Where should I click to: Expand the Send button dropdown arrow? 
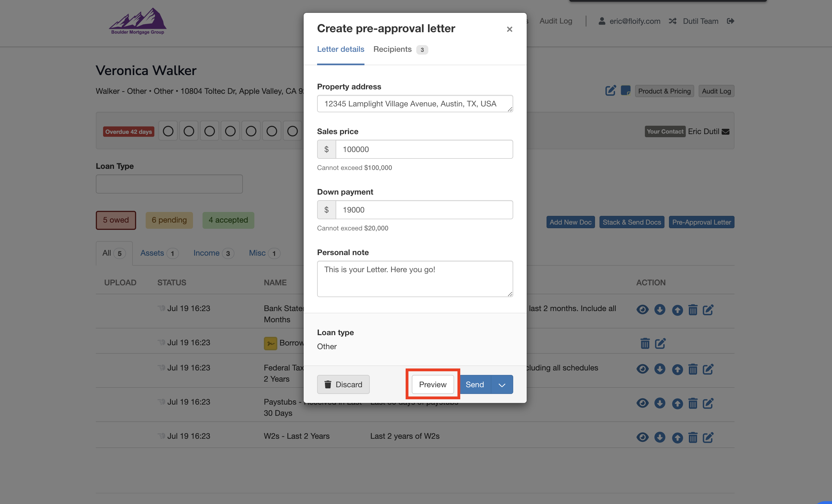click(x=502, y=384)
